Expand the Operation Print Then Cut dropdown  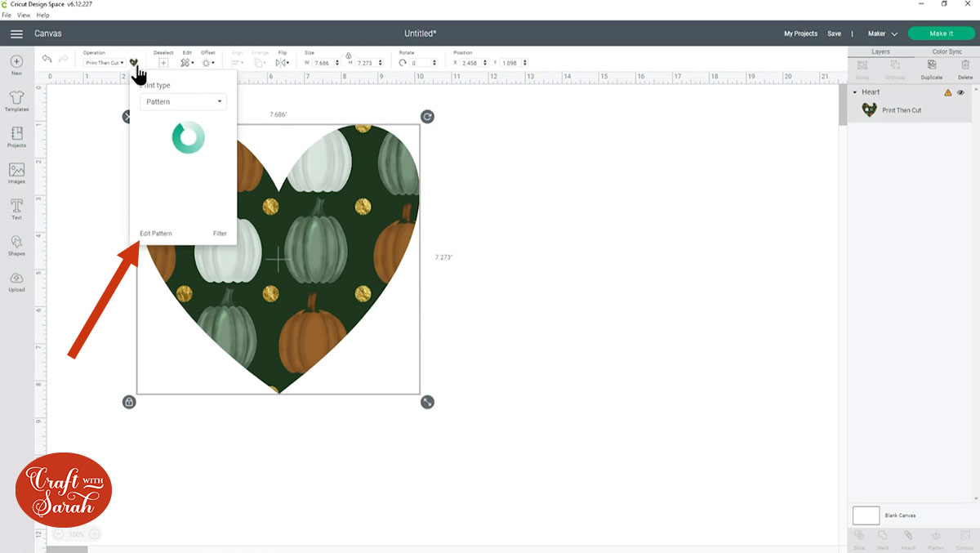[105, 63]
